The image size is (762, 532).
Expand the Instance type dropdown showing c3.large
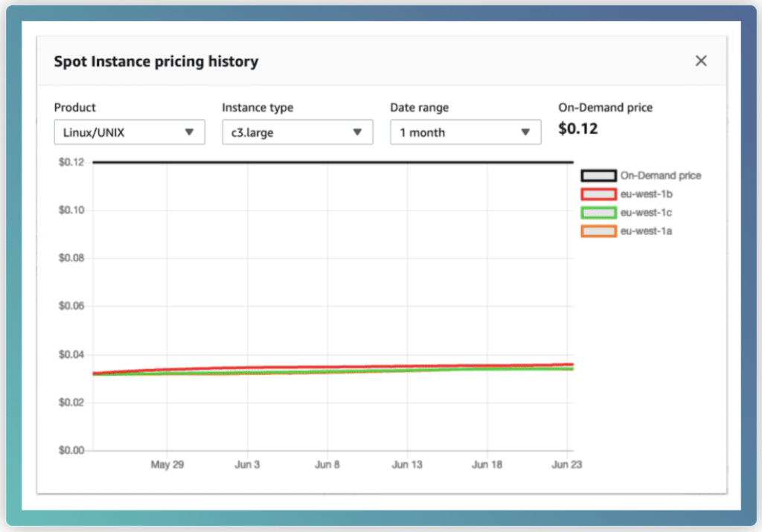coord(297,132)
